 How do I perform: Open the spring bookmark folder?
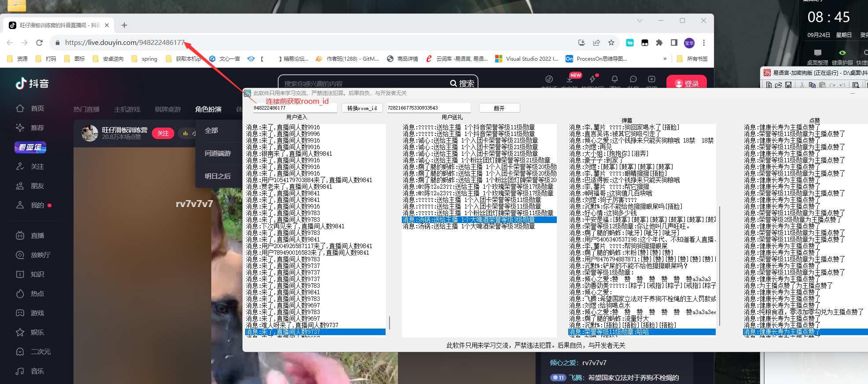click(x=144, y=59)
